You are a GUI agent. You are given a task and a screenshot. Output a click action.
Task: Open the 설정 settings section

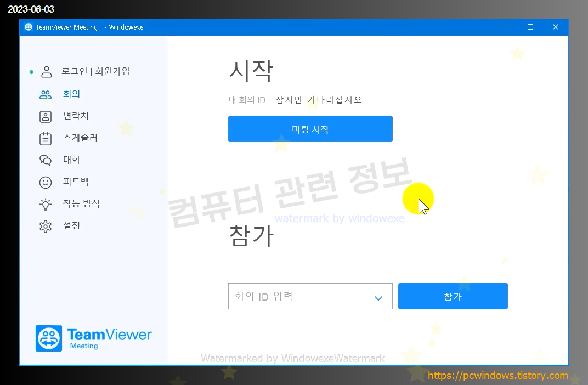pos(71,225)
